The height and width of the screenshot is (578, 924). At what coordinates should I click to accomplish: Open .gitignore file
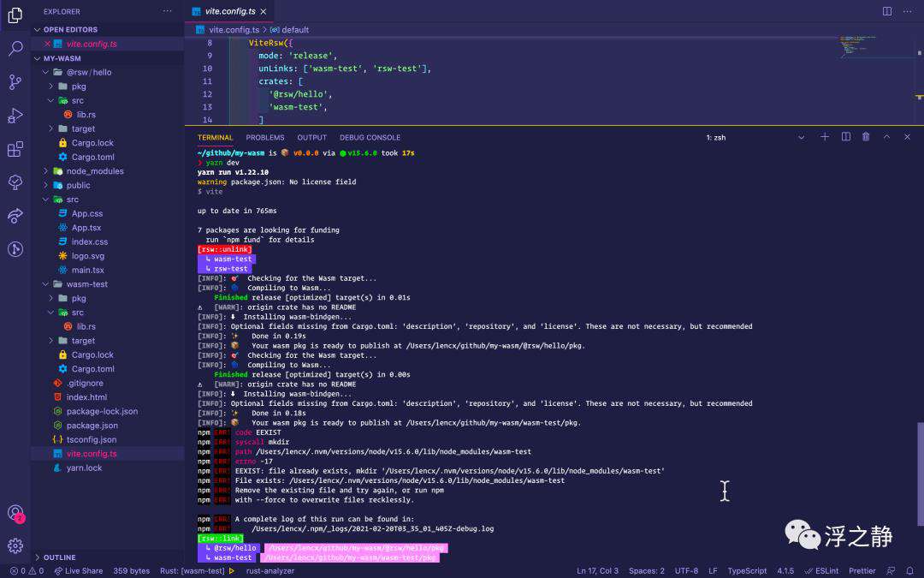85,384
